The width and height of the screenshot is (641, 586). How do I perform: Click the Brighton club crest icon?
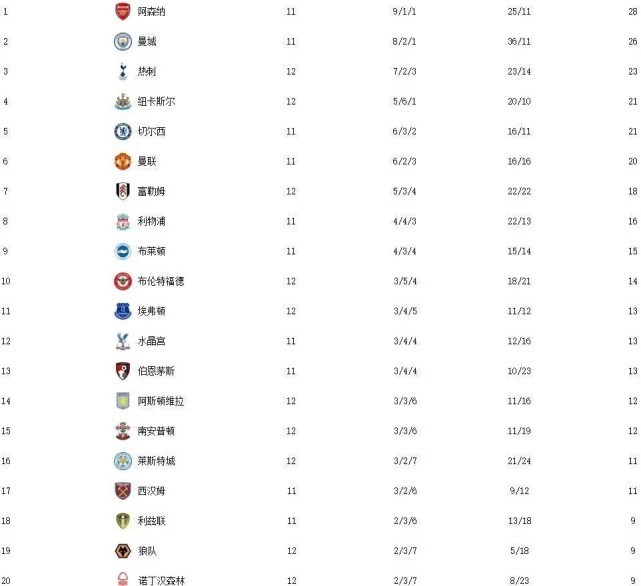(x=122, y=251)
